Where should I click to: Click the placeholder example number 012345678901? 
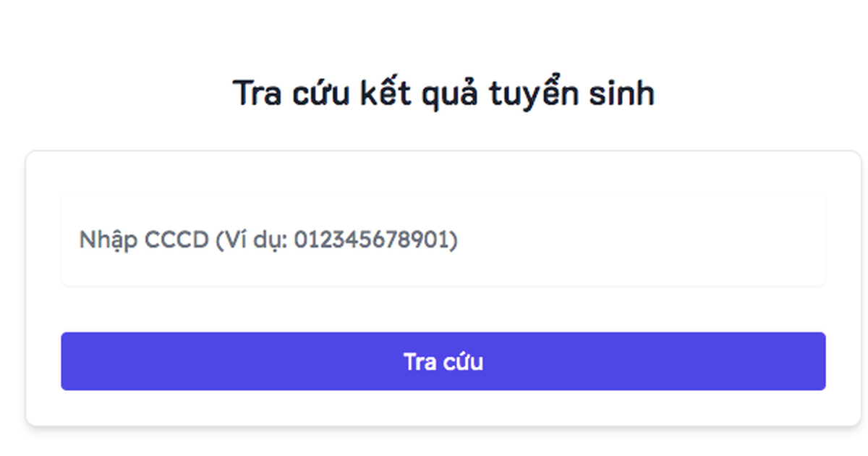(375, 240)
